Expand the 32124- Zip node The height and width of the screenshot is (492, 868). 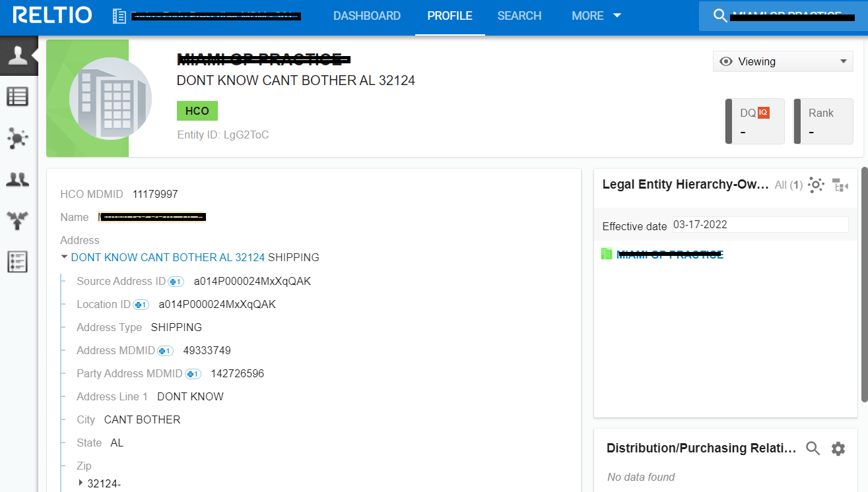pos(81,483)
